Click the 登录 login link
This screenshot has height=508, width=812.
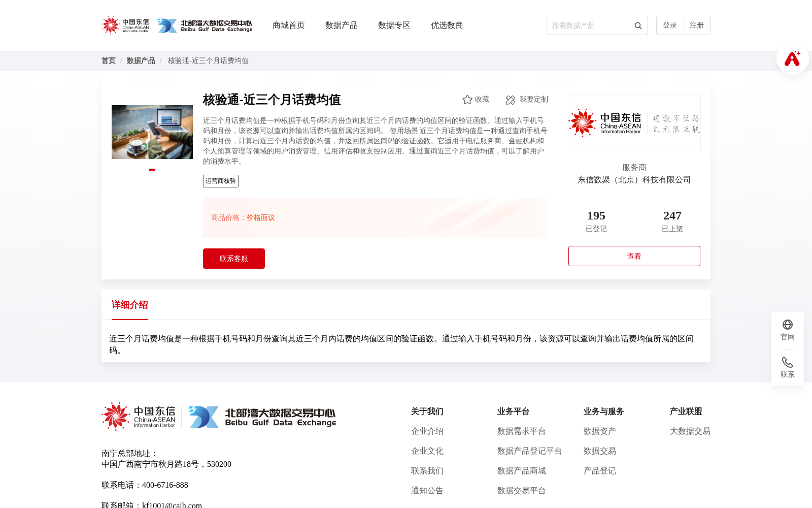click(x=670, y=25)
